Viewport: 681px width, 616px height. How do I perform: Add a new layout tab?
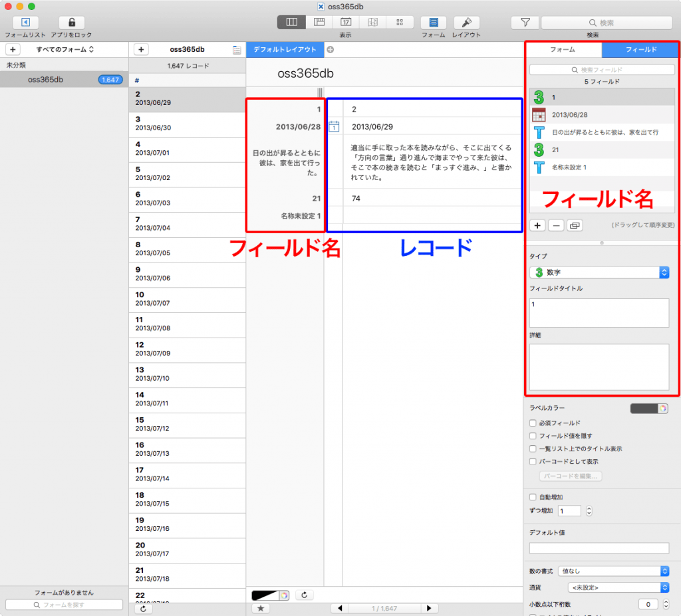331,49
